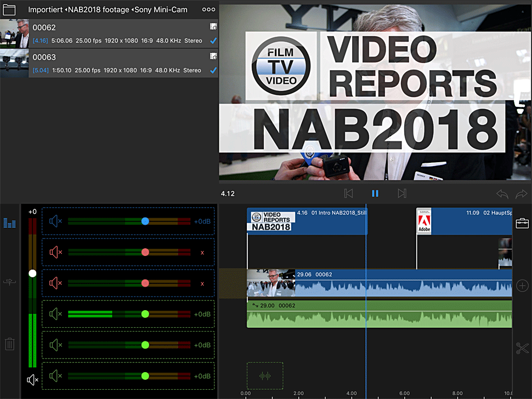
Task: Select the 00062 clip thumbnail in library
Action: [14, 33]
